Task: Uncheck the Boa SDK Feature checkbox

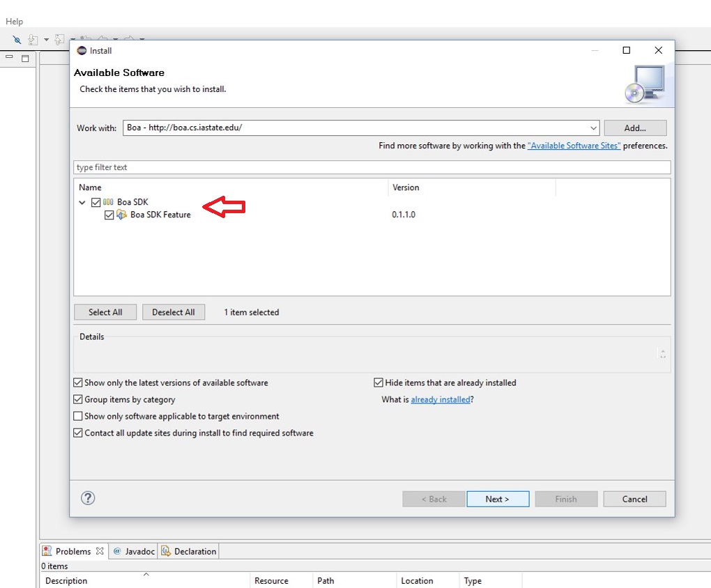Action: (x=109, y=215)
